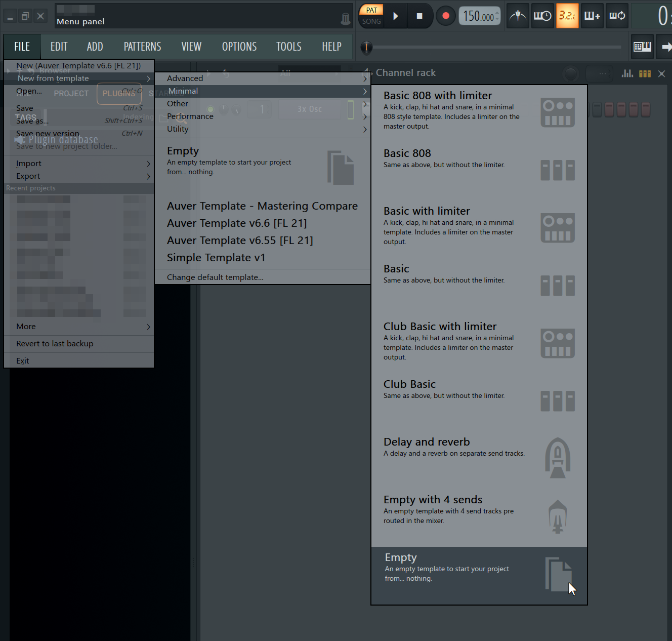Click the record button
Screen dimensions: 672x641
point(445,15)
